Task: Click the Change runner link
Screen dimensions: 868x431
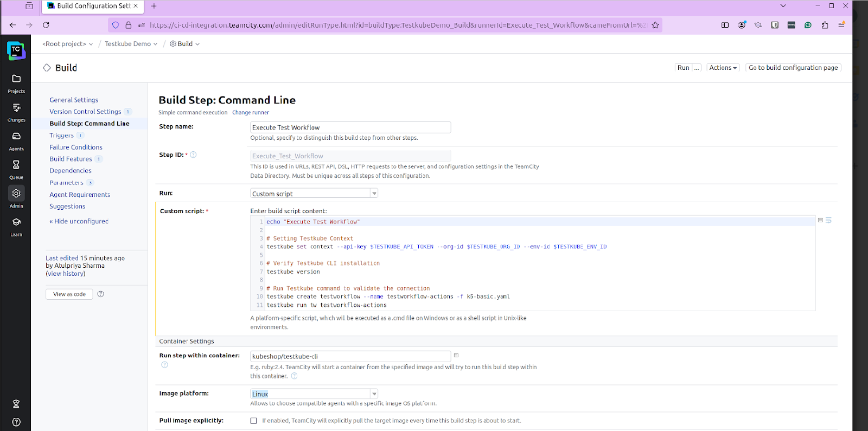Action: click(x=251, y=113)
